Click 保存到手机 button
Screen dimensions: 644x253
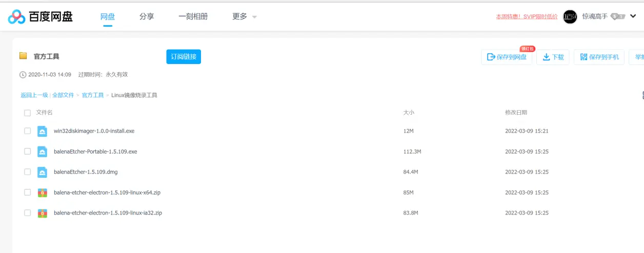[599, 57]
